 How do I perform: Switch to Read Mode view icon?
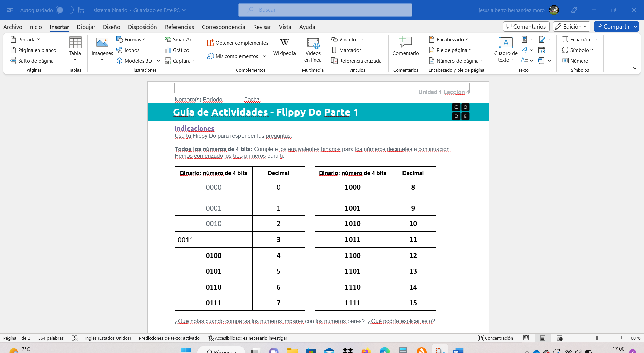[526, 338]
